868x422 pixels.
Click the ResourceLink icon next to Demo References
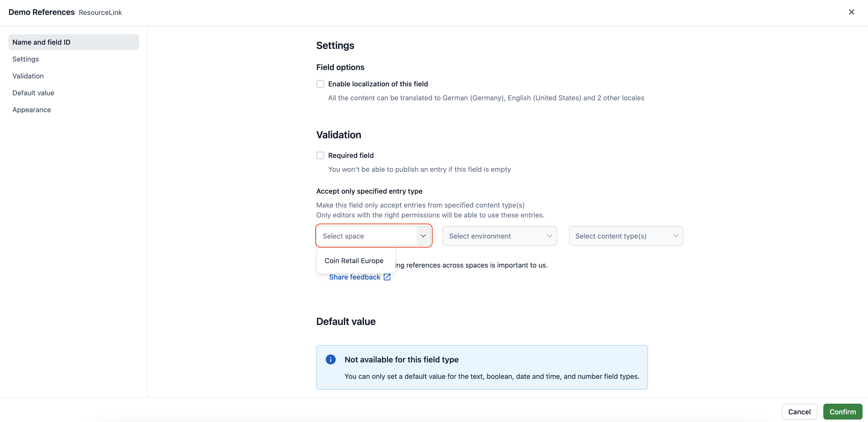tap(100, 12)
